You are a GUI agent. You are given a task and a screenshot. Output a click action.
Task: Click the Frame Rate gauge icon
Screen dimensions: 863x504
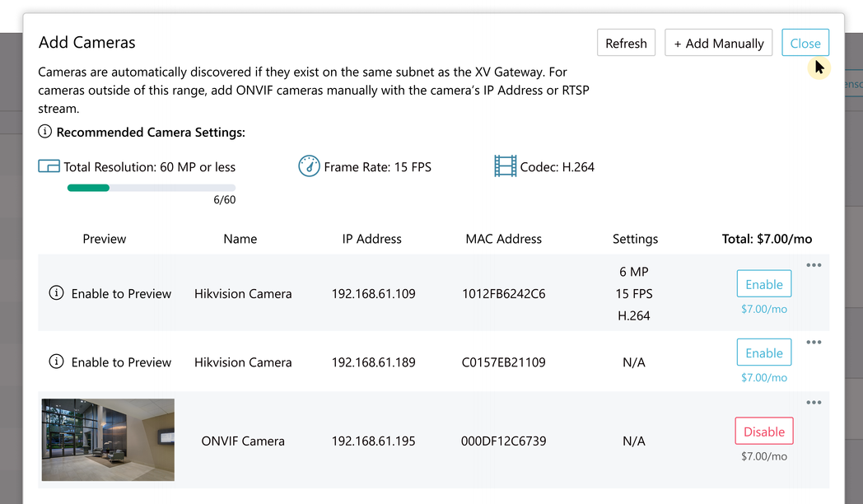point(309,166)
